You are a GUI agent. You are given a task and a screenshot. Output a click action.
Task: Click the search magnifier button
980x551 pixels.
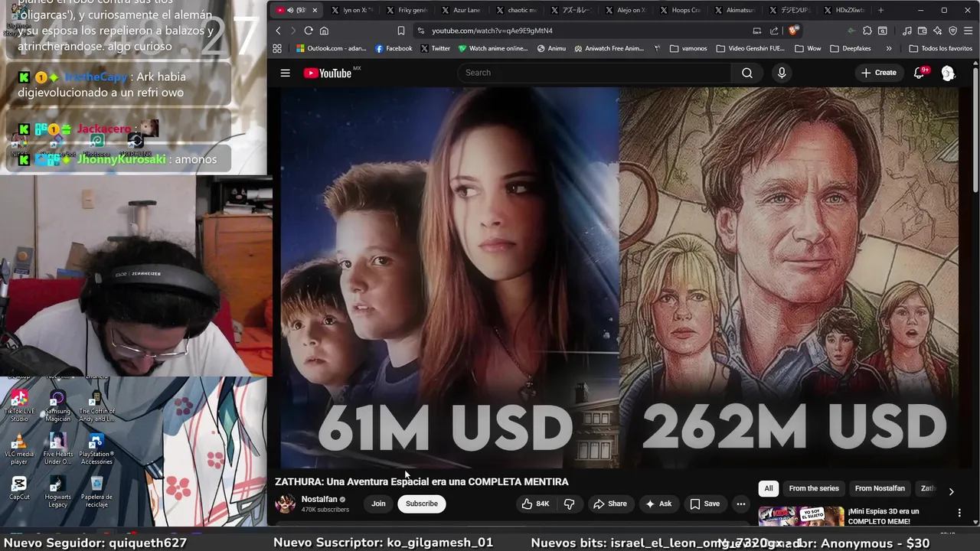(746, 73)
